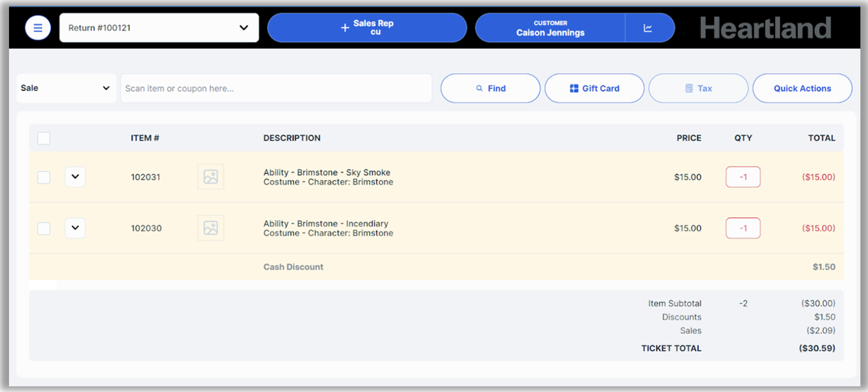Select customer Caison Jennings button
The height and width of the screenshot is (392, 868).
[x=550, y=28]
